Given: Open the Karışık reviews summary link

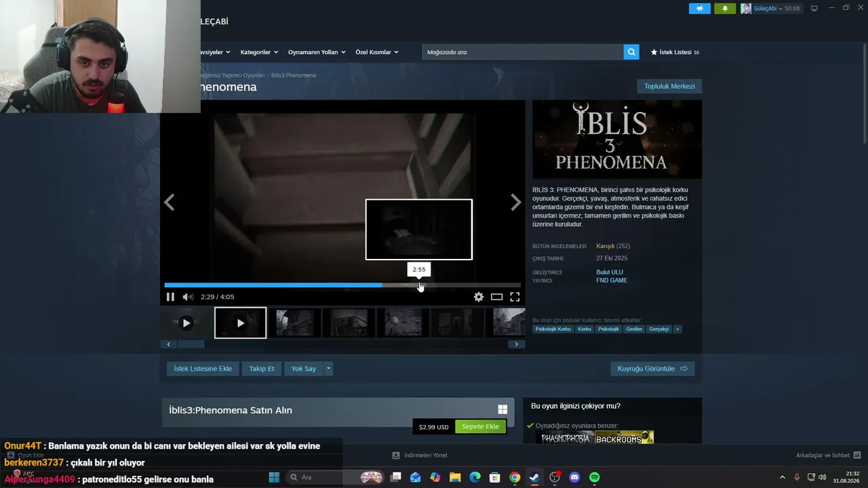Looking at the screenshot, I should pyautogui.click(x=606, y=246).
